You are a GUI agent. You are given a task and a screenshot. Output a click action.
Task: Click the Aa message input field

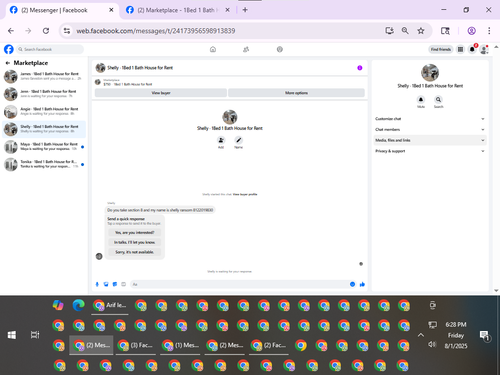(x=238, y=284)
